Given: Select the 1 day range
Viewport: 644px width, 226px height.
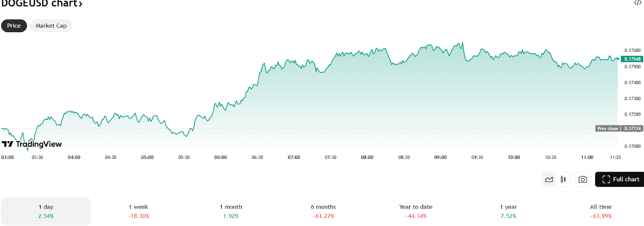Looking at the screenshot, I should click(46, 211).
